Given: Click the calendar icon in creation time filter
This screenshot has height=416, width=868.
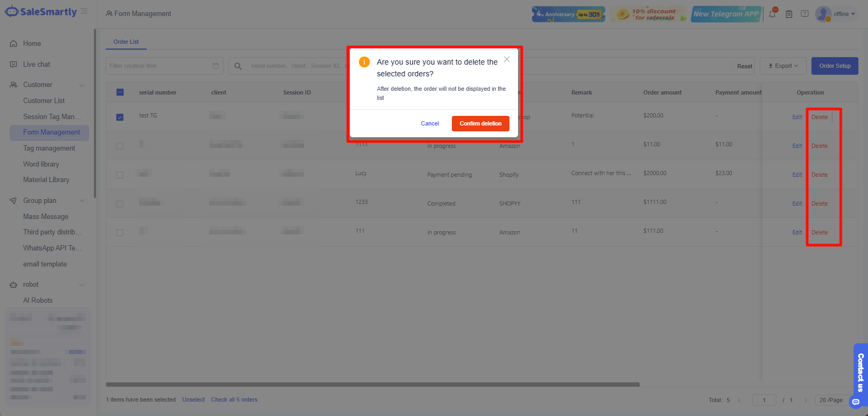Looking at the screenshot, I should pyautogui.click(x=216, y=66).
